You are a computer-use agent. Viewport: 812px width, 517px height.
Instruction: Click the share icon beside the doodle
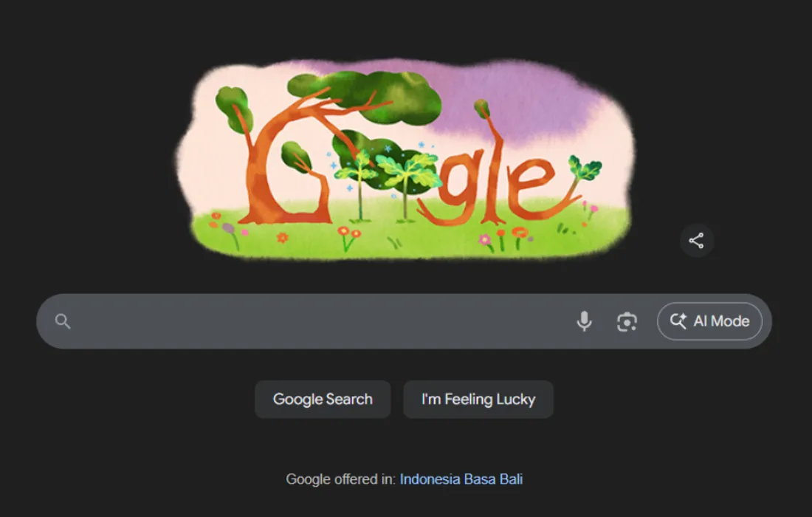[x=697, y=240]
